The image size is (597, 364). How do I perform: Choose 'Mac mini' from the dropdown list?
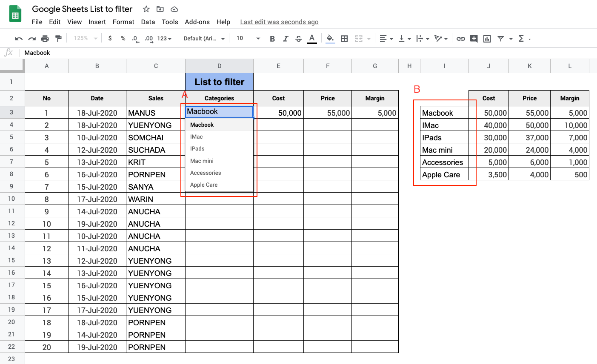point(202,161)
